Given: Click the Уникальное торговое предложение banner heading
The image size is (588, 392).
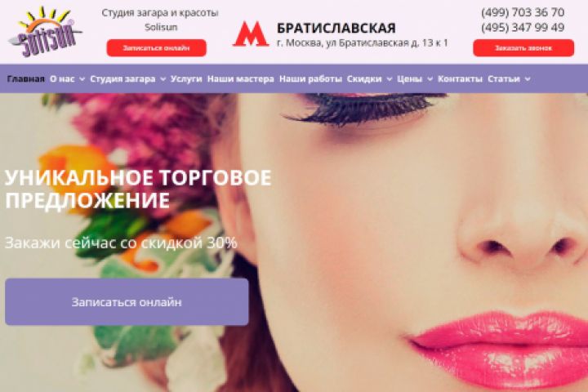Looking at the screenshot, I should pyautogui.click(x=138, y=189).
